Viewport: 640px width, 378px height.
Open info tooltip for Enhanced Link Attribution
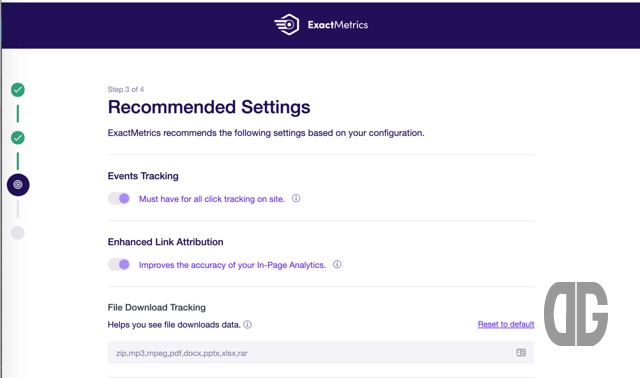click(x=337, y=265)
